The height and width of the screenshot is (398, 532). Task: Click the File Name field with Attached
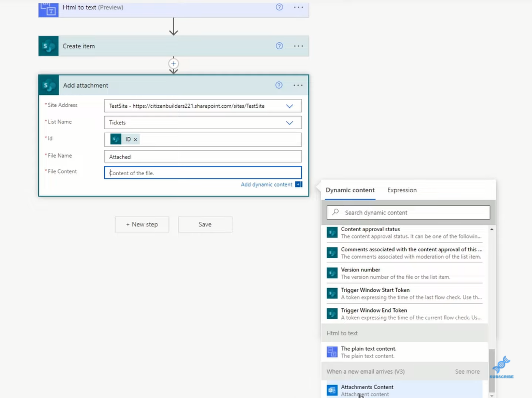203,157
